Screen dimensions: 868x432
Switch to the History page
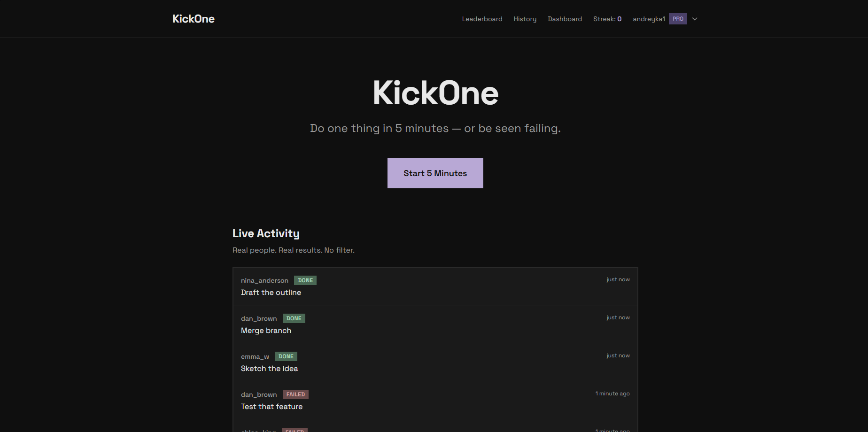tap(525, 19)
